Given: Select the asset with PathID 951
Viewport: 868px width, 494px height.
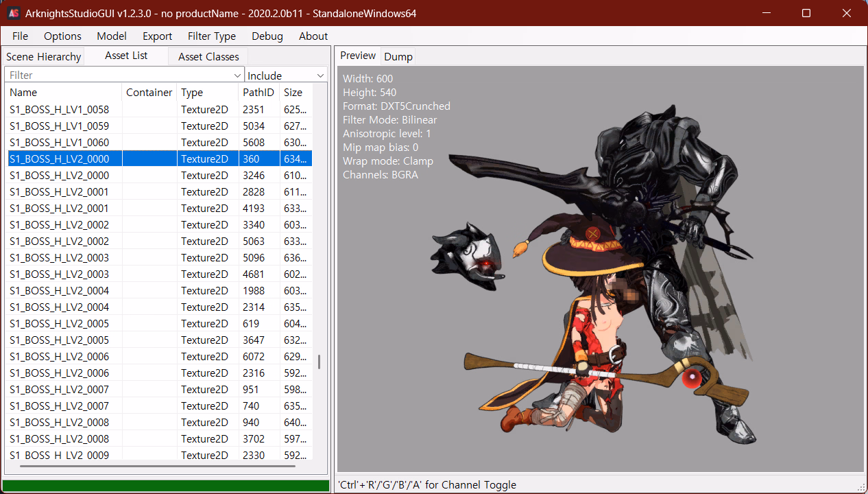Looking at the screenshot, I should 160,389.
